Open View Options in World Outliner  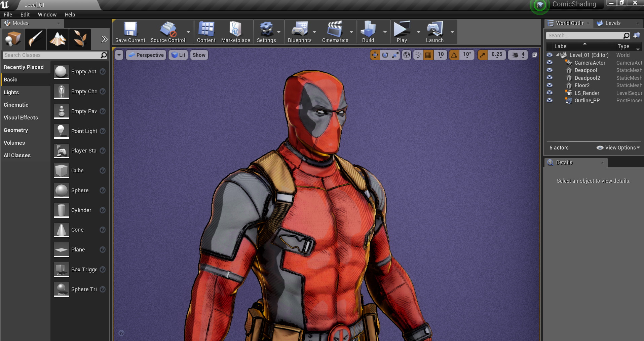click(x=618, y=148)
